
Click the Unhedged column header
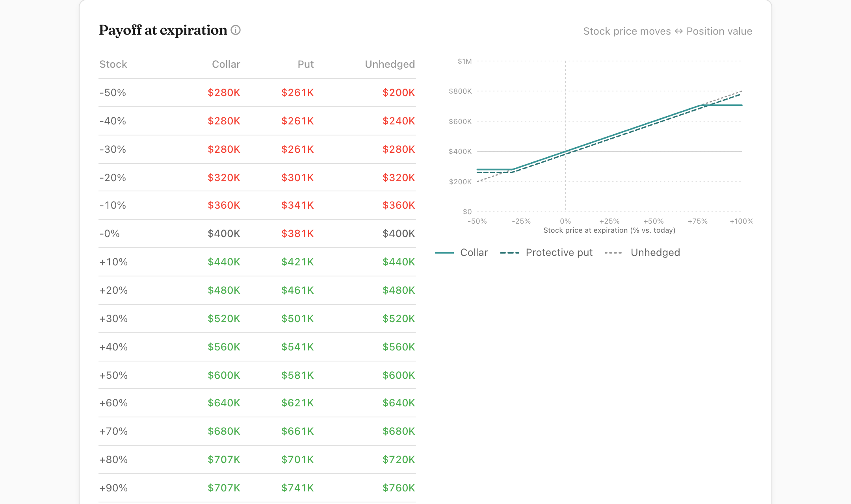(390, 64)
